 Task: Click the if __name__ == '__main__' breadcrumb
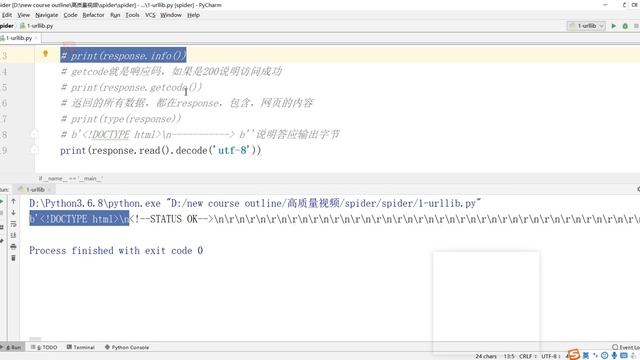[x=71, y=178]
